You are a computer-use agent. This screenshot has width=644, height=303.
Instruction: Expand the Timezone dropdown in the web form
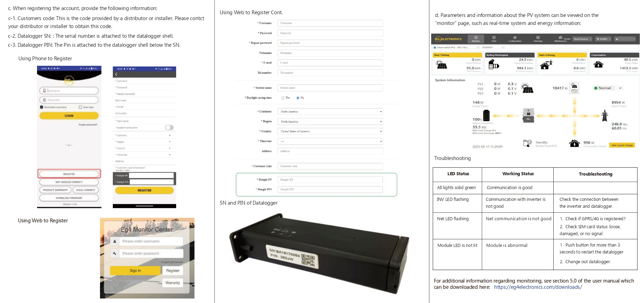[x=330, y=141]
